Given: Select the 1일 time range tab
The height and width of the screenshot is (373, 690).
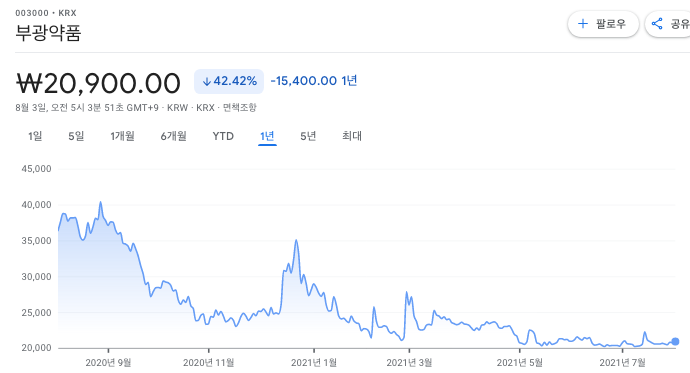Looking at the screenshot, I should tap(35, 136).
